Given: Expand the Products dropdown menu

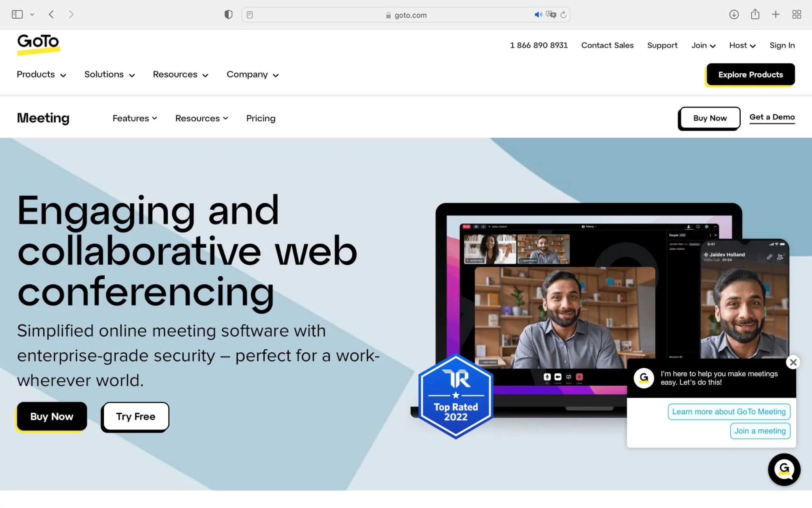Looking at the screenshot, I should pos(41,74).
